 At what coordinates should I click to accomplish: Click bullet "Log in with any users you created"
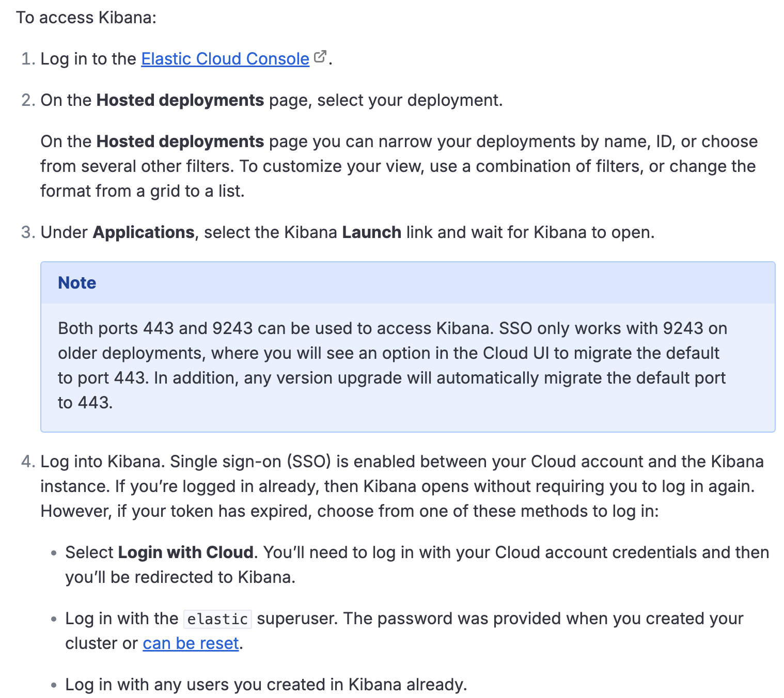point(266,685)
